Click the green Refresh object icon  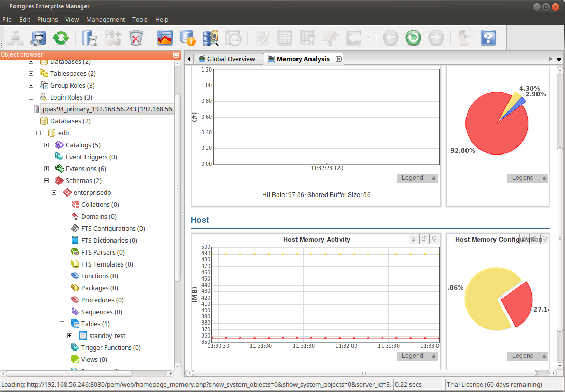61,37
